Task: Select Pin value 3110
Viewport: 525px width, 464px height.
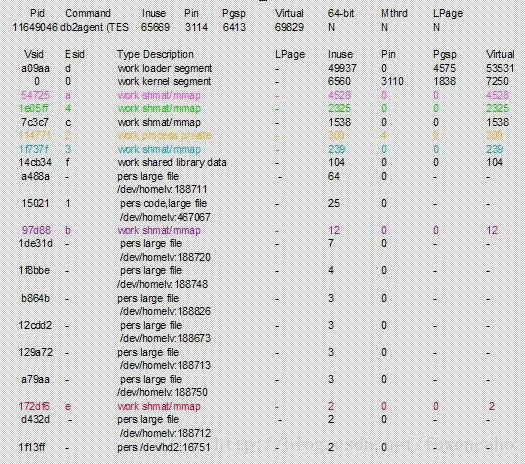Action: click(392, 81)
